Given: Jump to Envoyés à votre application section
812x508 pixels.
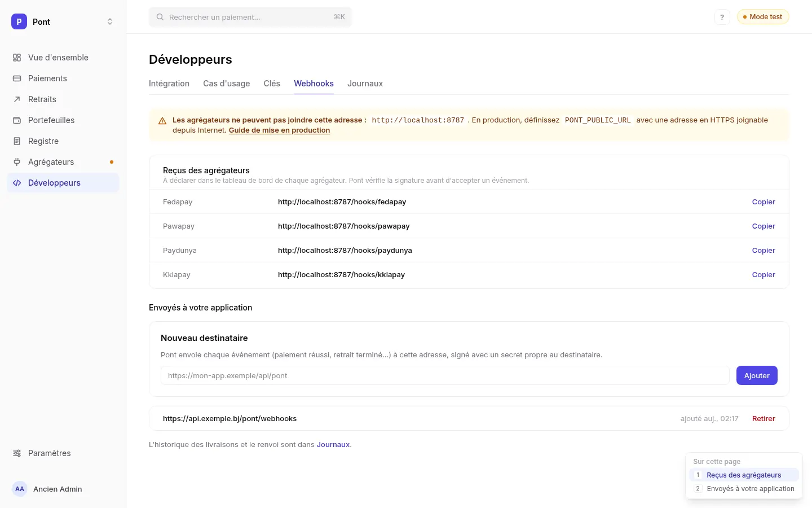Looking at the screenshot, I should point(744,489).
